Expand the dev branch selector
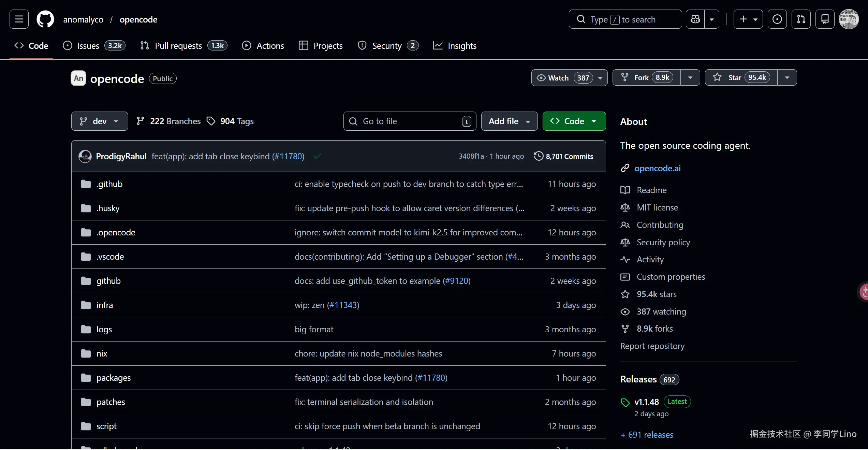The height and width of the screenshot is (450, 868). click(x=100, y=121)
